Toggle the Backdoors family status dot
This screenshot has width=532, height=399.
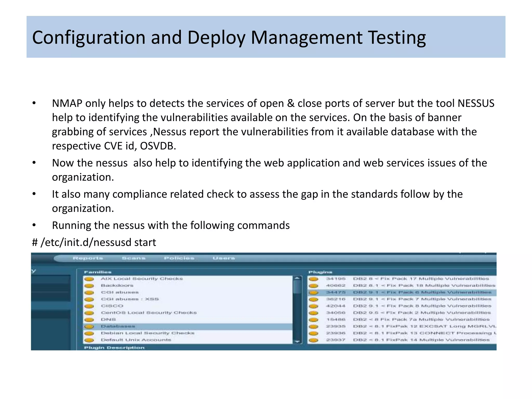[89, 286]
